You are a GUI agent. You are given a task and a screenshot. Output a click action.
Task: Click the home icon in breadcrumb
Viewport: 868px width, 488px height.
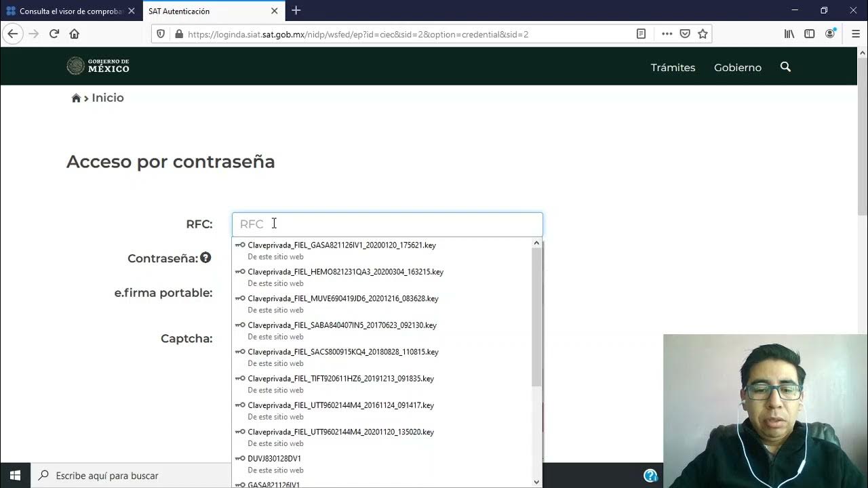(x=76, y=98)
